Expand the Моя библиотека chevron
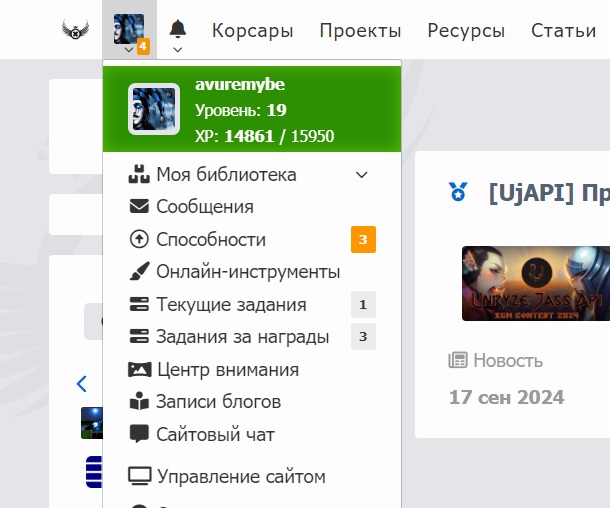Viewport: 610px width, 508px height. click(362, 175)
